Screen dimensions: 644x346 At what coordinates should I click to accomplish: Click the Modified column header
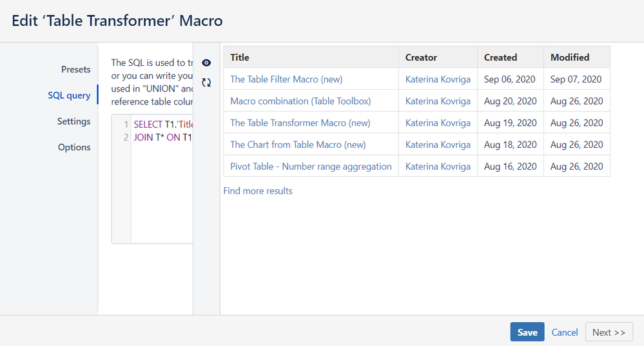pyautogui.click(x=570, y=57)
